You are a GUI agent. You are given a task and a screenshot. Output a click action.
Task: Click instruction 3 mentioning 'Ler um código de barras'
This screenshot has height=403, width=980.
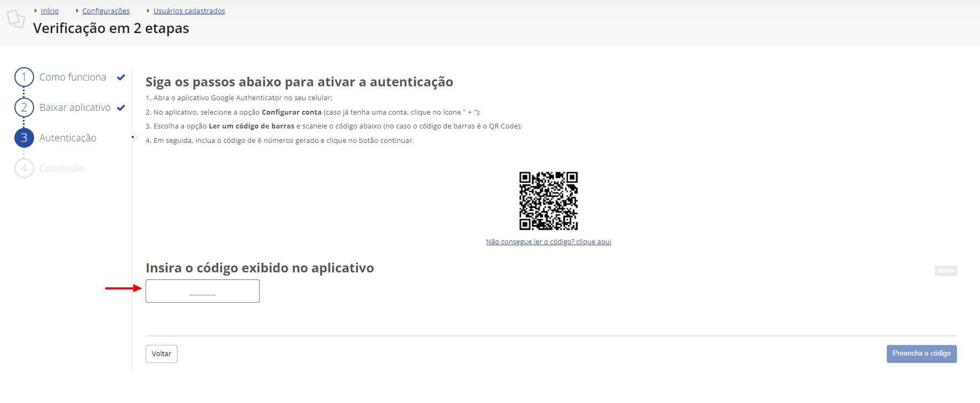click(x=334, y=126)
